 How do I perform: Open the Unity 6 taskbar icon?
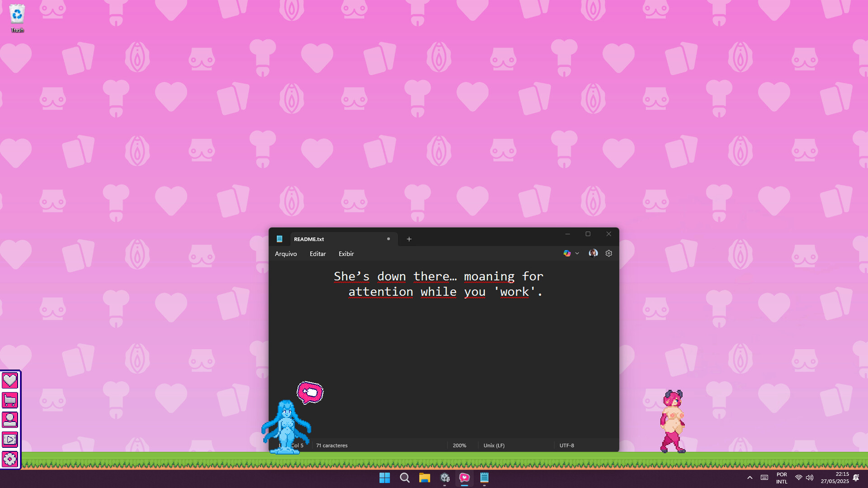[445, 478]
